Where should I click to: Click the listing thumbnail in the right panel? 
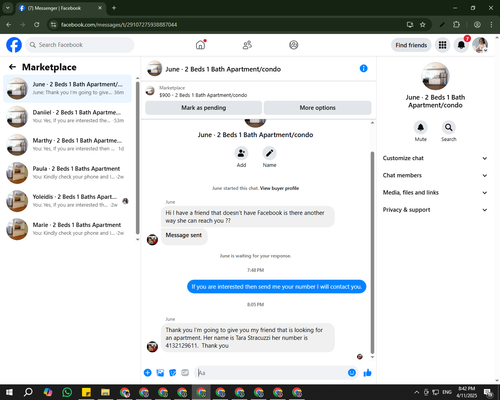coord(435,76)
